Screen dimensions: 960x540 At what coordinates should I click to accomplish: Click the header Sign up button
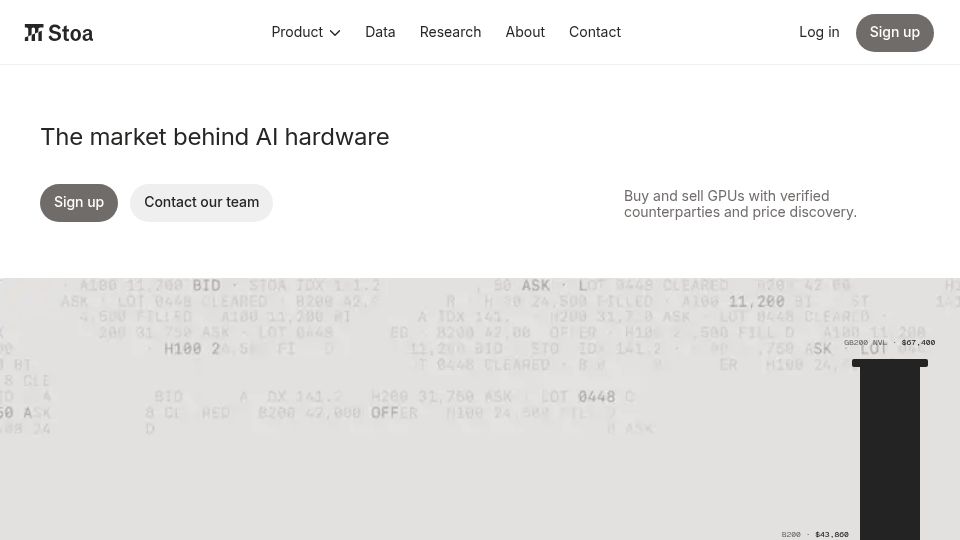pyautogui.click(x=894, y=33)
